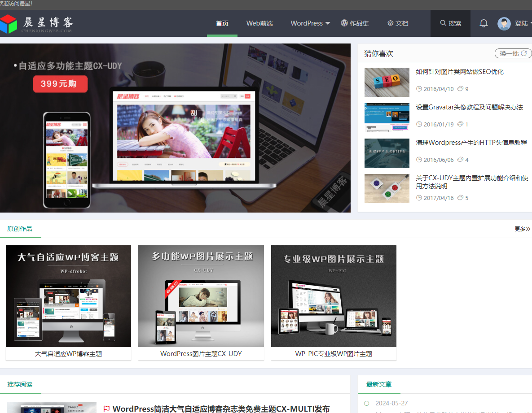Click the date 2024-05-27
The width and height of the screenshot is (532, 413).
[391, 403]
